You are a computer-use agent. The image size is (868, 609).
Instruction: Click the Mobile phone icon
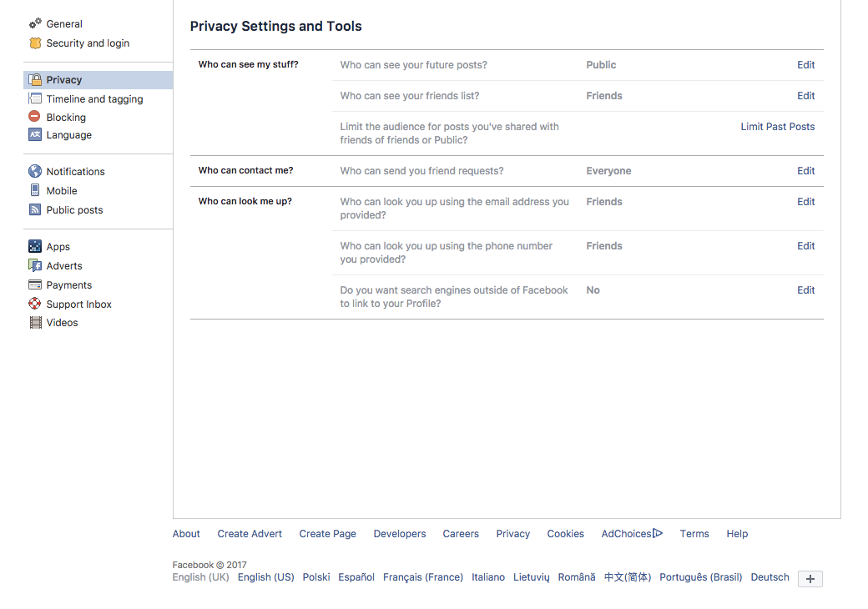click(x=35, y=190)
